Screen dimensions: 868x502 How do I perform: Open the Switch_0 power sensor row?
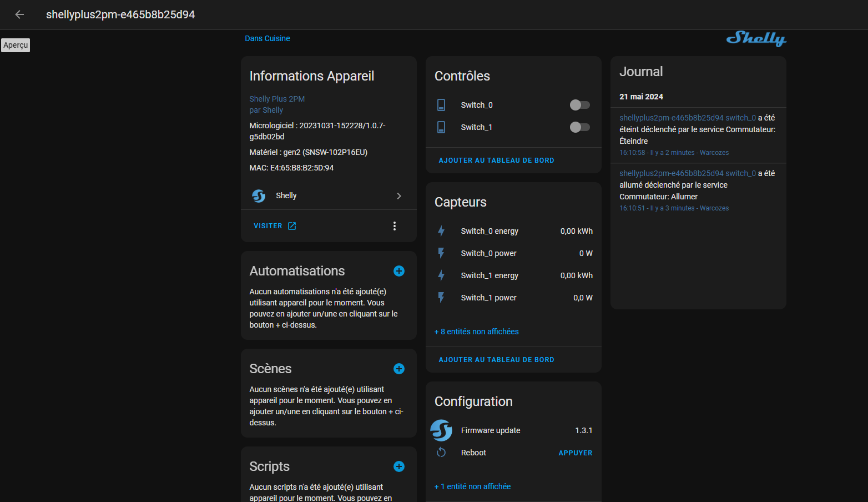click(x=513, y=253)
